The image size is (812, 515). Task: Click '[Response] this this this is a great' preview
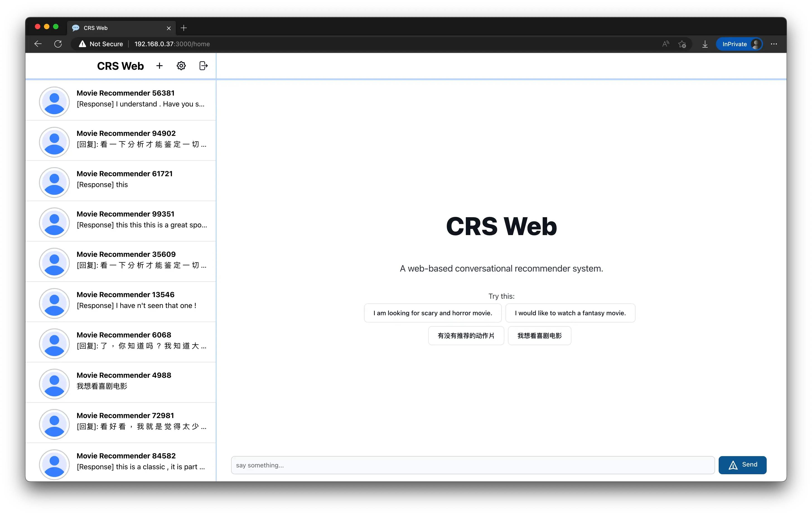click(142, 225)
